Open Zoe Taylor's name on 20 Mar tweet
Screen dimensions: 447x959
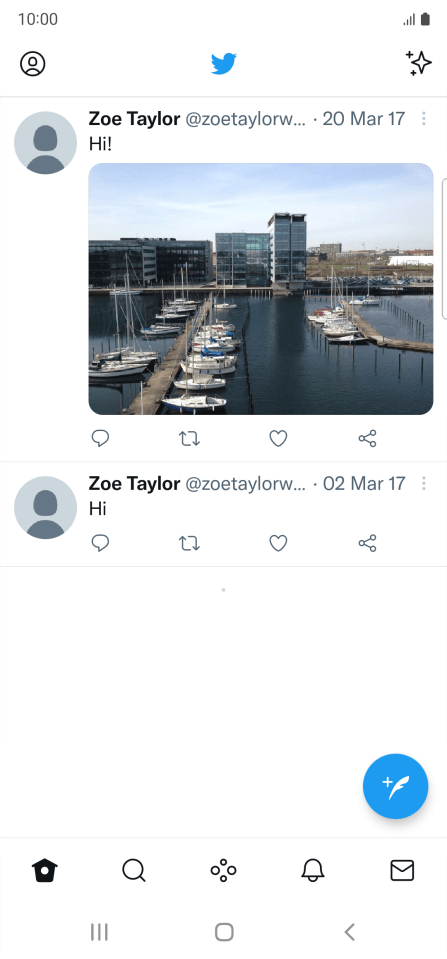[135, 119]
